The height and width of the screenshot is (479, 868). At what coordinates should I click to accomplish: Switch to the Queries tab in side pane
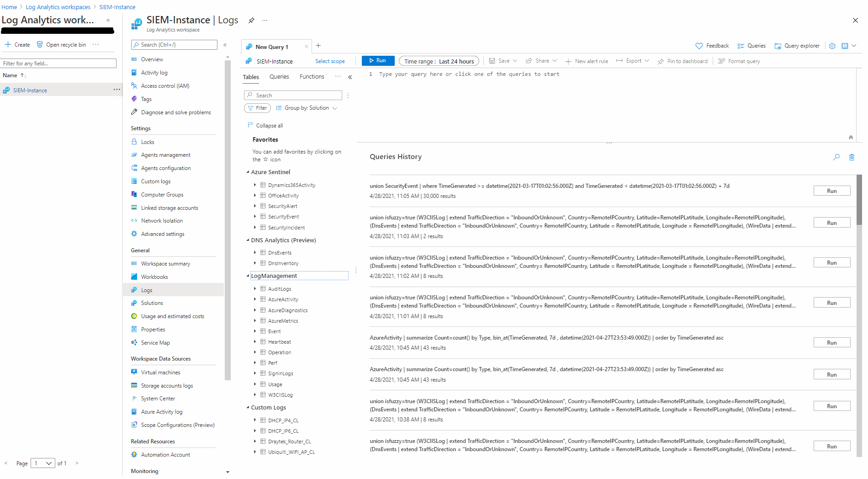[279, 77]
